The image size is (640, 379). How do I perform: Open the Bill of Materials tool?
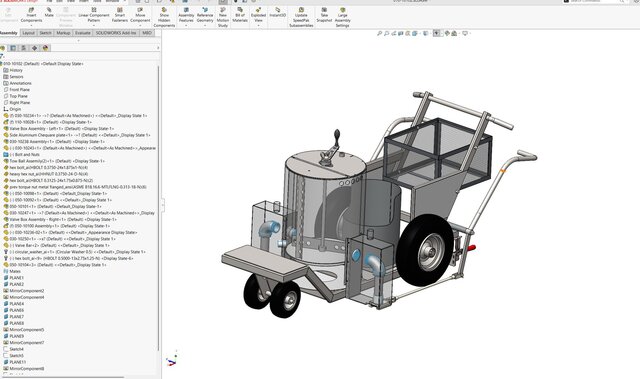240,15
